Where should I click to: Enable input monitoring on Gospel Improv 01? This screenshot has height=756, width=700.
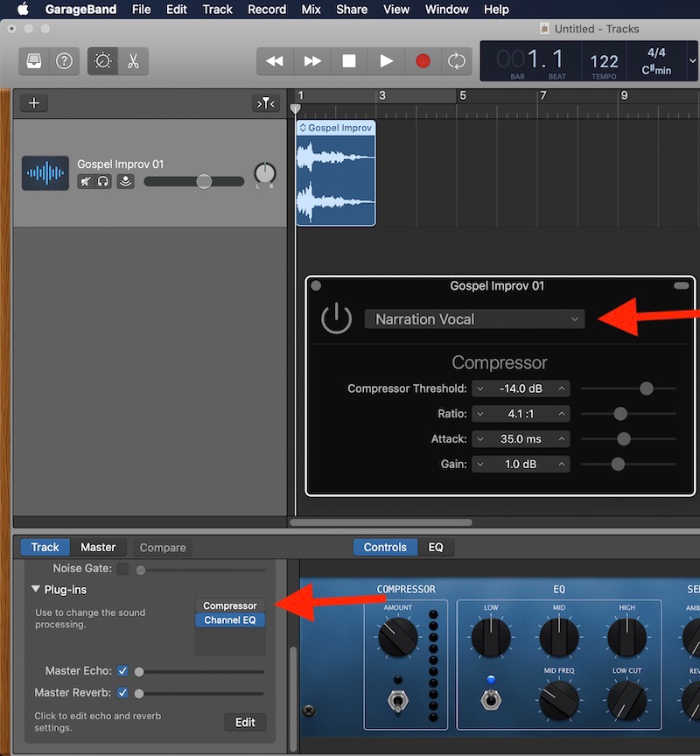pos(125,181)
